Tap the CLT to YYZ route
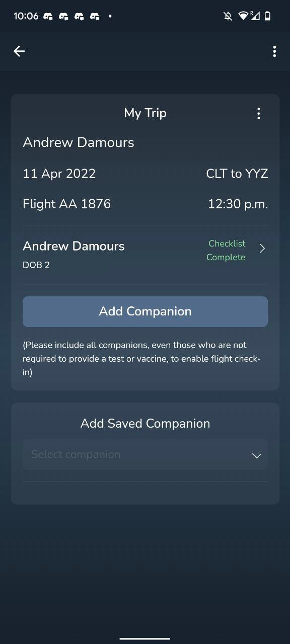 (237, 174)
